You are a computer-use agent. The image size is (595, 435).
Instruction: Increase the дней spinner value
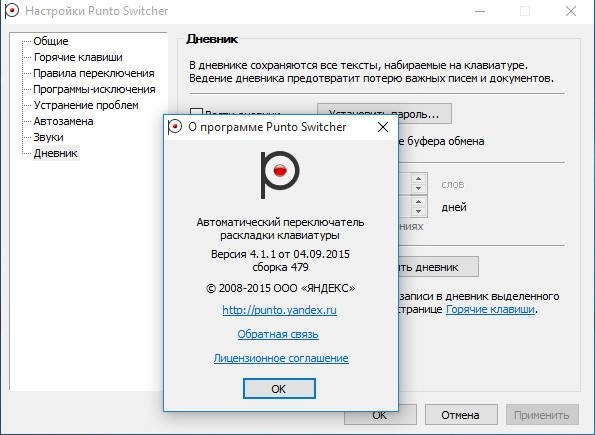click(418, 202)
